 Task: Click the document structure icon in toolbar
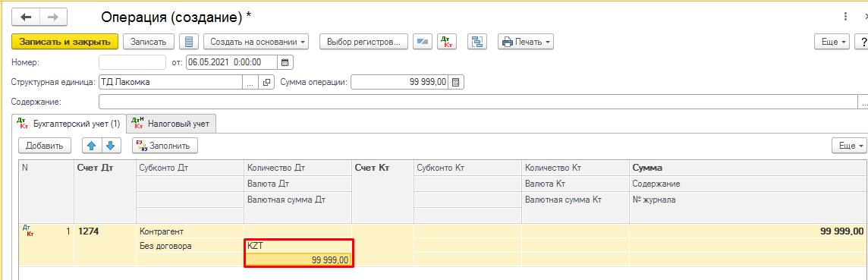point(476,42)
